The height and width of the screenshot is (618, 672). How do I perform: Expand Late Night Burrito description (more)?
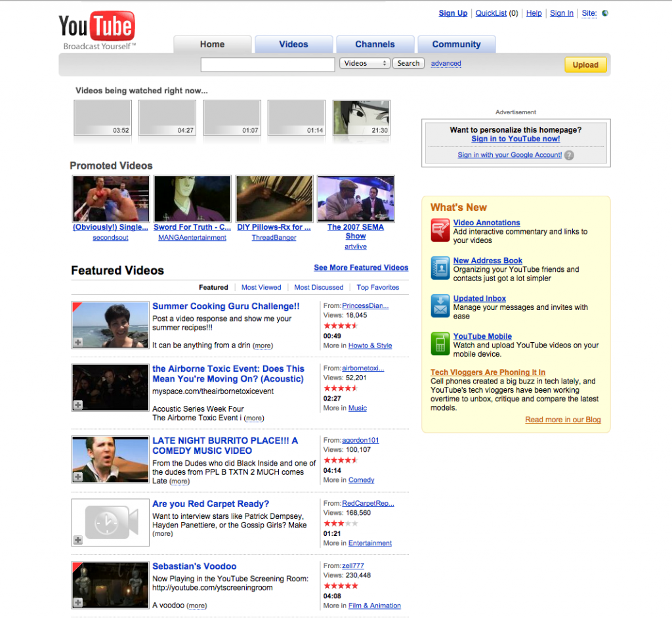click(x=180, y=481)
